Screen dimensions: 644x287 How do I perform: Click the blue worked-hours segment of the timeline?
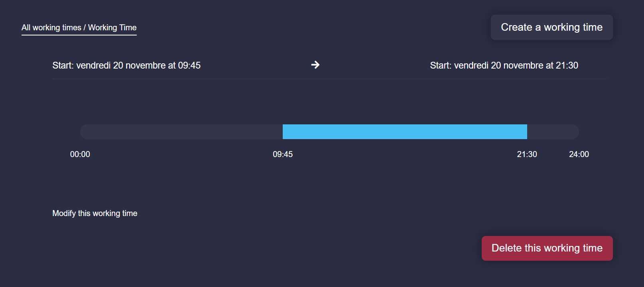pyautogui.click(x=405, y=132)
